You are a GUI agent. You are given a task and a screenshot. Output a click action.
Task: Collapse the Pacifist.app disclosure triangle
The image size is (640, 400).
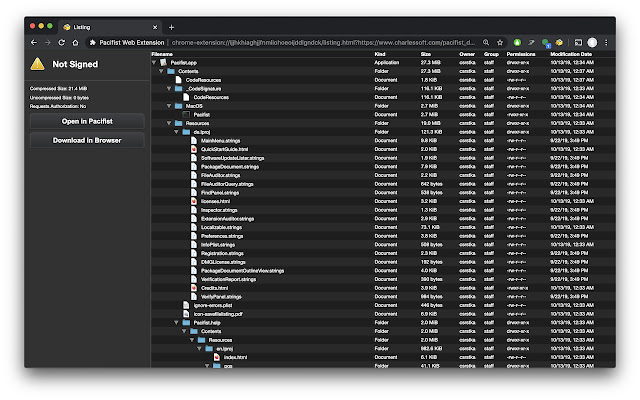tap(155, 62)
